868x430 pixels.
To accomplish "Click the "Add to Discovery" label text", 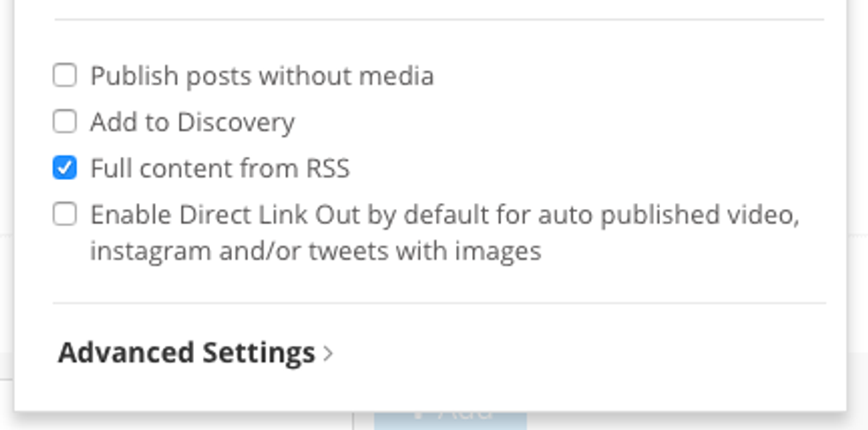I will pyautogui.click(x=192, y=121).
